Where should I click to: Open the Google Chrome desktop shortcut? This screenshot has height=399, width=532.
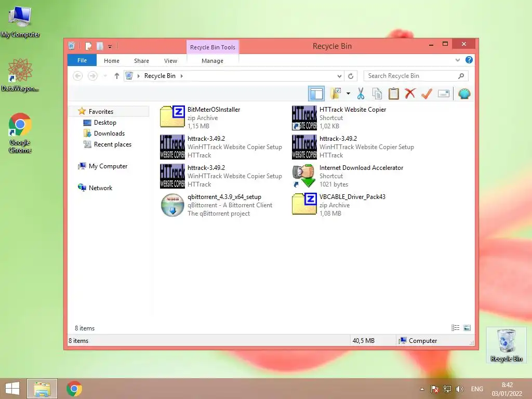[20, 133]
